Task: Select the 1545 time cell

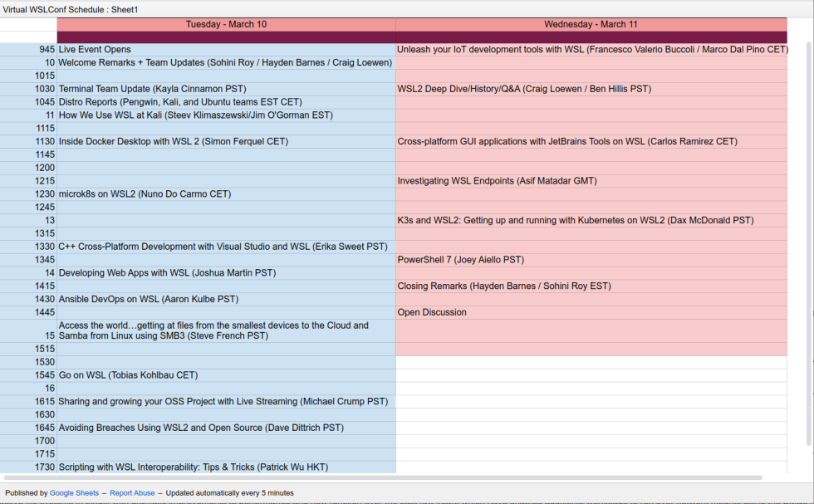Action: click(28, 375)
